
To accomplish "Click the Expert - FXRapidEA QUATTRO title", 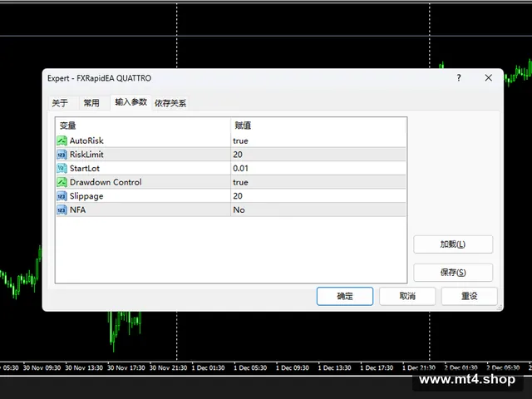I will pos(99,78).
